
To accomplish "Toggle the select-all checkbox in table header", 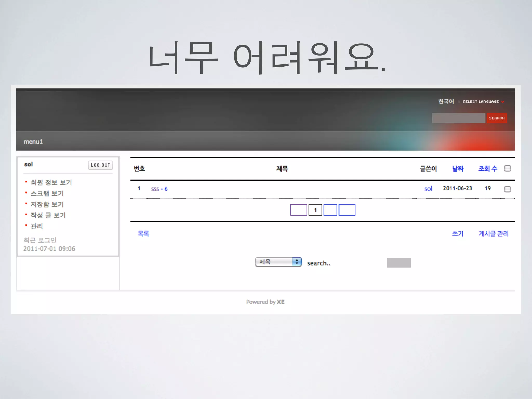I will coord(507,169).
